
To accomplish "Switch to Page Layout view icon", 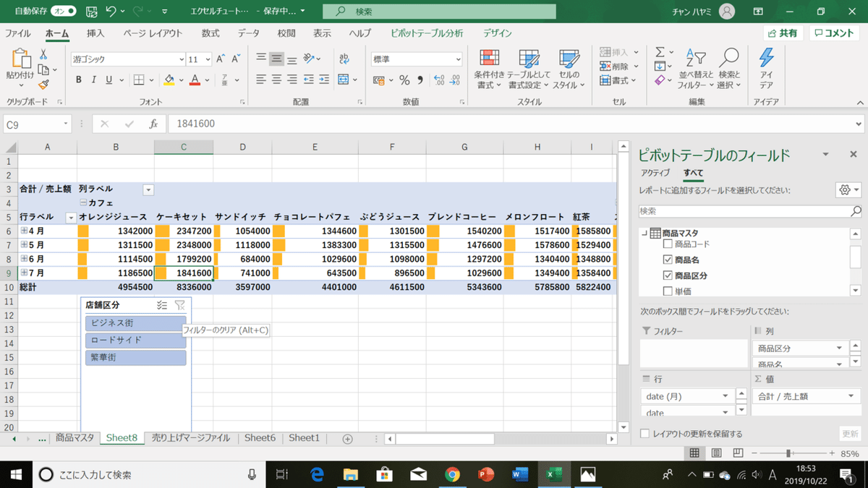I will (716, 453).
